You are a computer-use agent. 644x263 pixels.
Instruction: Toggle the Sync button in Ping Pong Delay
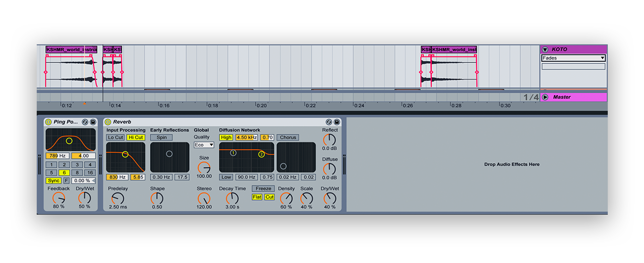[x=53, y=180]
